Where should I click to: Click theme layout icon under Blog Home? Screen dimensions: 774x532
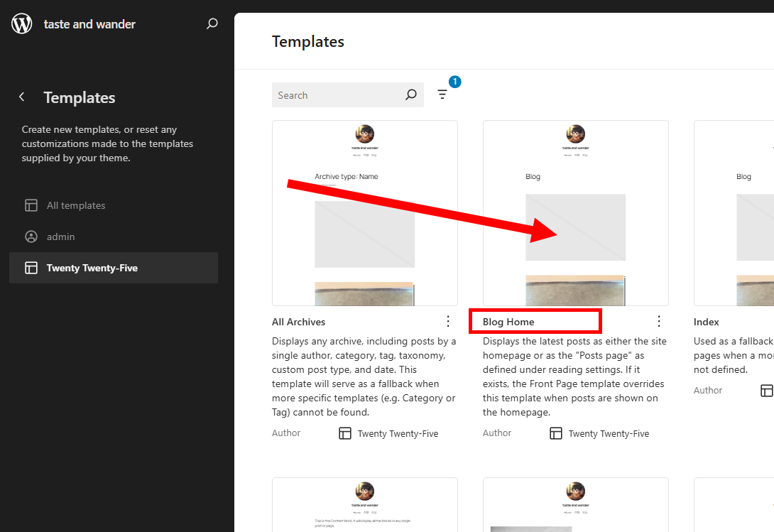556,433
